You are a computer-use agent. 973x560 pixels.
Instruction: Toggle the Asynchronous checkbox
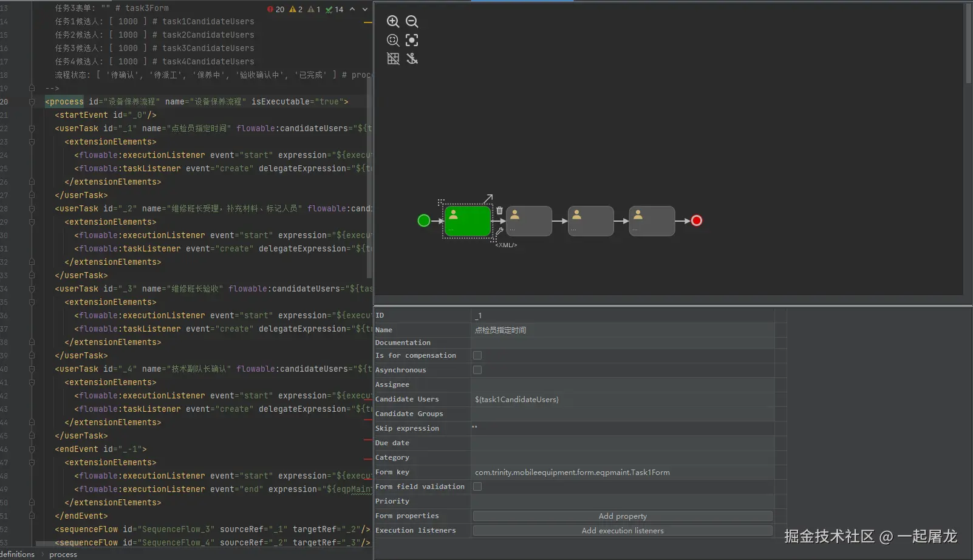click(x=477, y=370)
